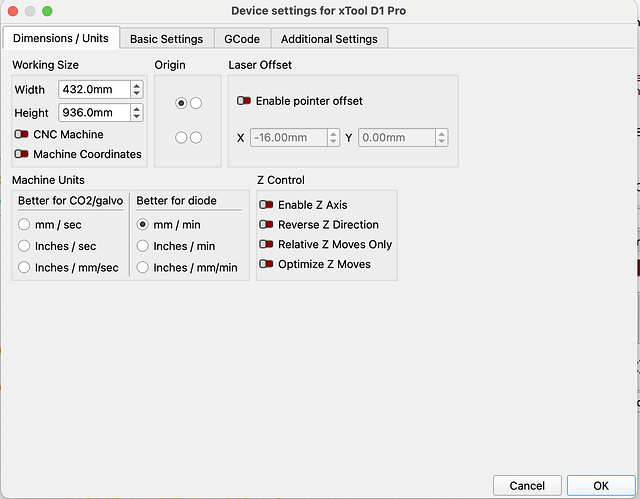Enable the Z Axis toggle
This screenshot has width=640, height=499.
[266, 204]
